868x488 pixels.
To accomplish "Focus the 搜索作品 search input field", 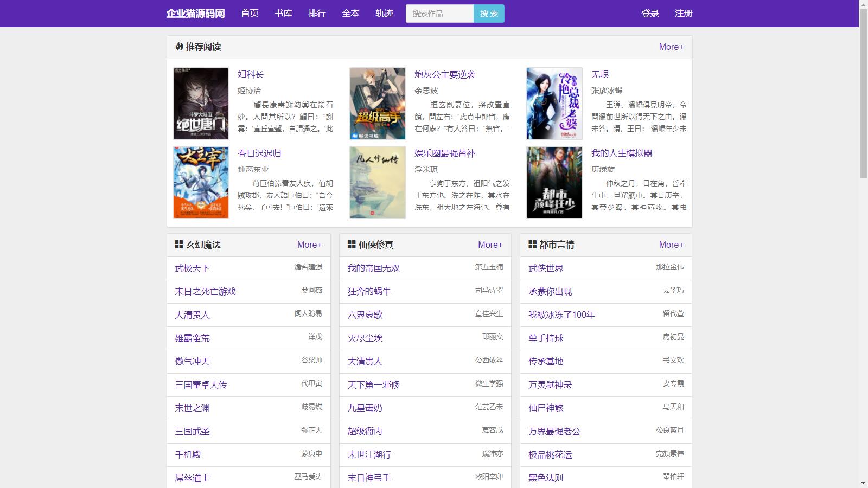I will 439,14.
